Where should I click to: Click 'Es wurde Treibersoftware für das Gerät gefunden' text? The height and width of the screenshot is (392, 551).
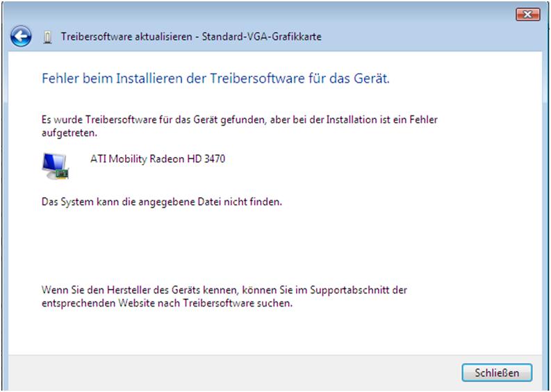pyautogui.click(x=239, y=126)
